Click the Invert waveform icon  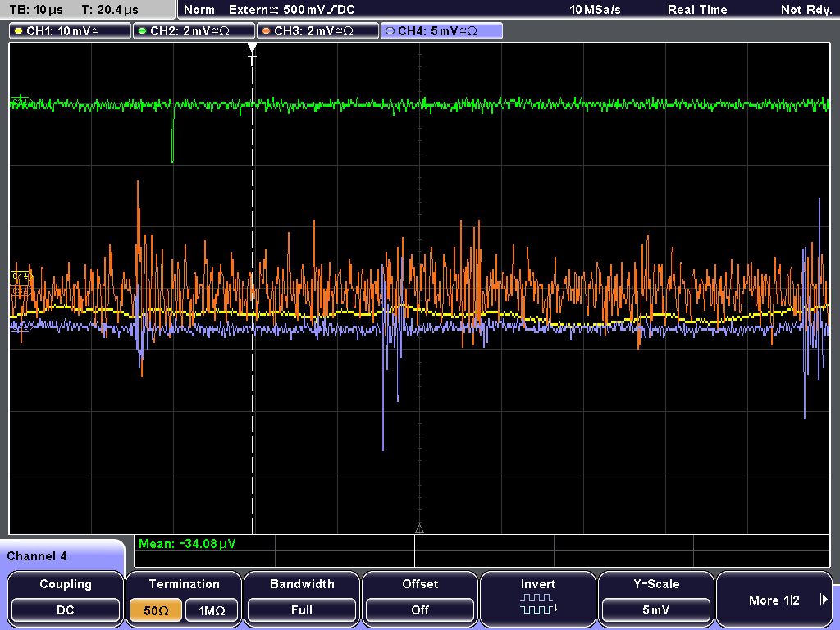point(538,603)
